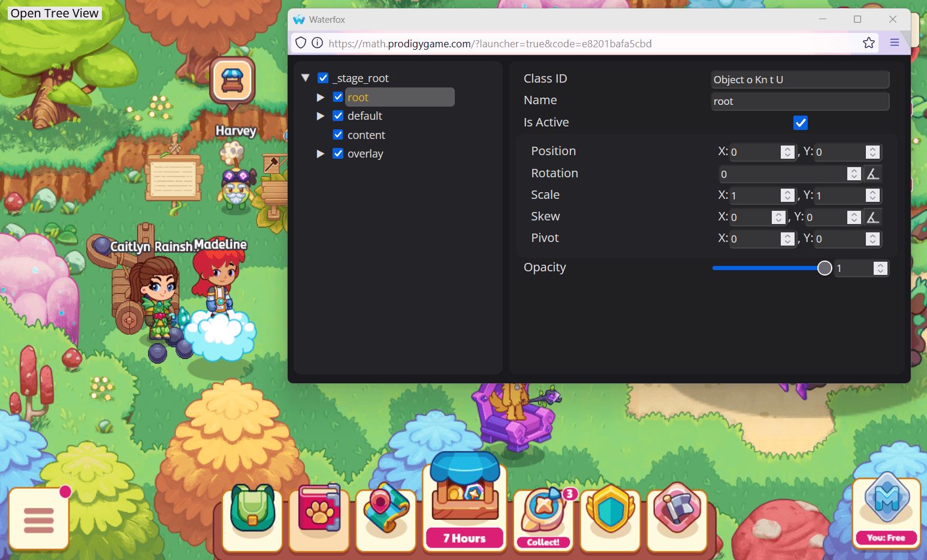Viewport: 927px width, 560px height.
Task: Open the shop stall labeled 7 Hours
Action: click(x=465, y=502)
